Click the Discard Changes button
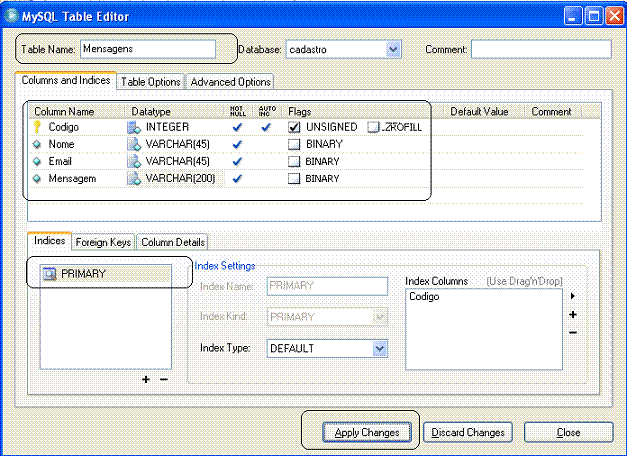 468,432
